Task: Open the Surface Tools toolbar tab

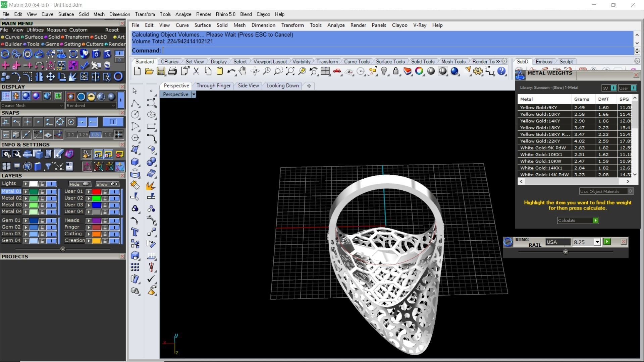Action: tap(390, 62)
